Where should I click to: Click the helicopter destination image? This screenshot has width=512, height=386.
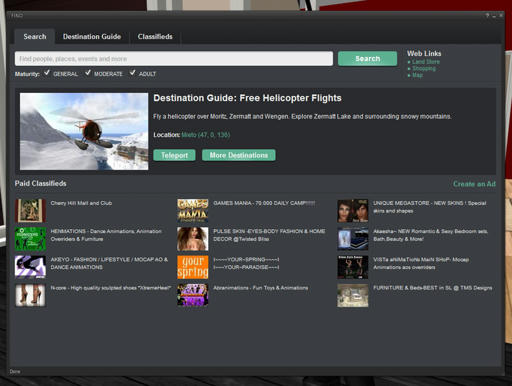click(x=84, y=131)
